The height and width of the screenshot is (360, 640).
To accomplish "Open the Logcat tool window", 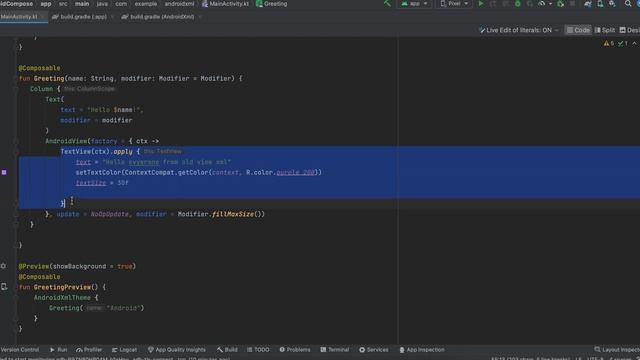I will [x=124, y=350].
